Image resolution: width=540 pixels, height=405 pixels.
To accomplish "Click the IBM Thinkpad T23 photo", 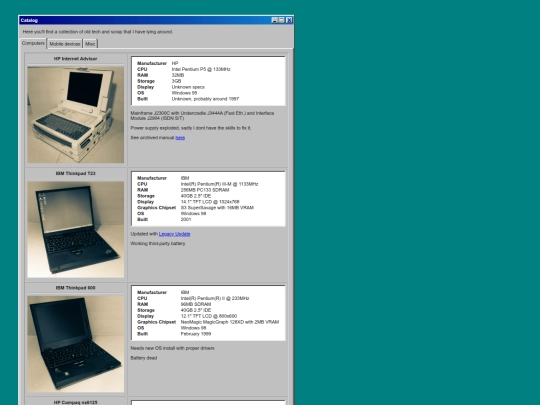I will pyautogui.click(x=76, y=229).
